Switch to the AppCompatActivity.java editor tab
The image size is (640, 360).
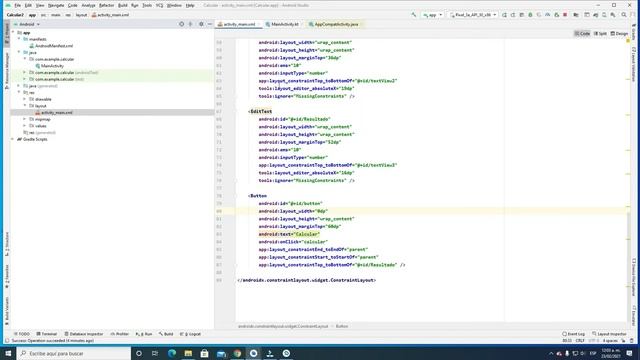(x=336, y=24)
